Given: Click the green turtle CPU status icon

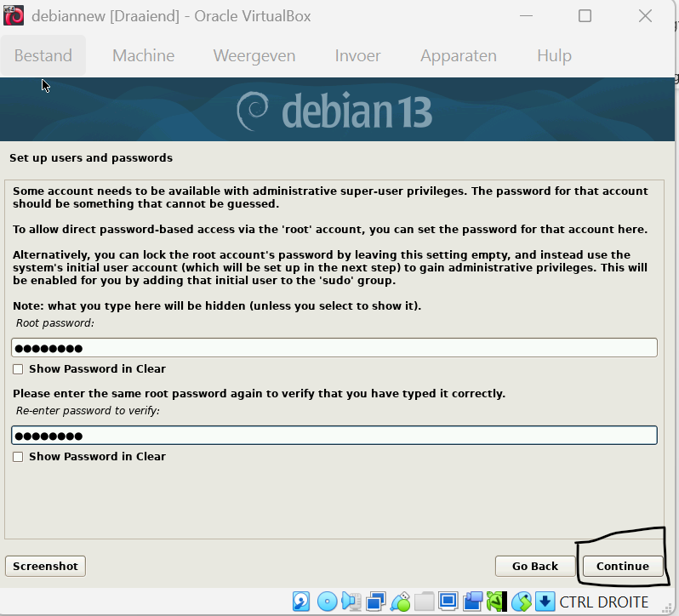Looking at the screenshot, I should [497, 602].
